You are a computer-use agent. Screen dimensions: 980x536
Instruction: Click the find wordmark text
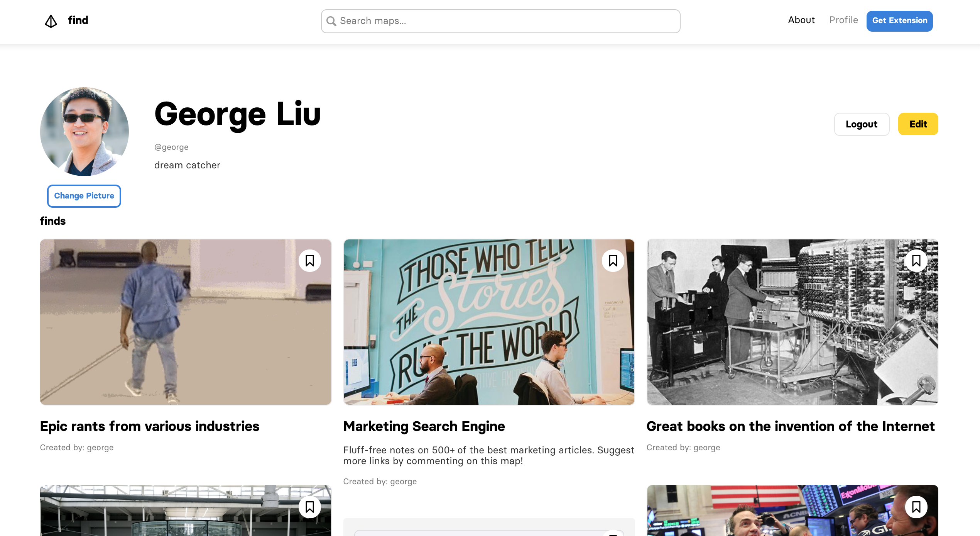coord(78,20)
